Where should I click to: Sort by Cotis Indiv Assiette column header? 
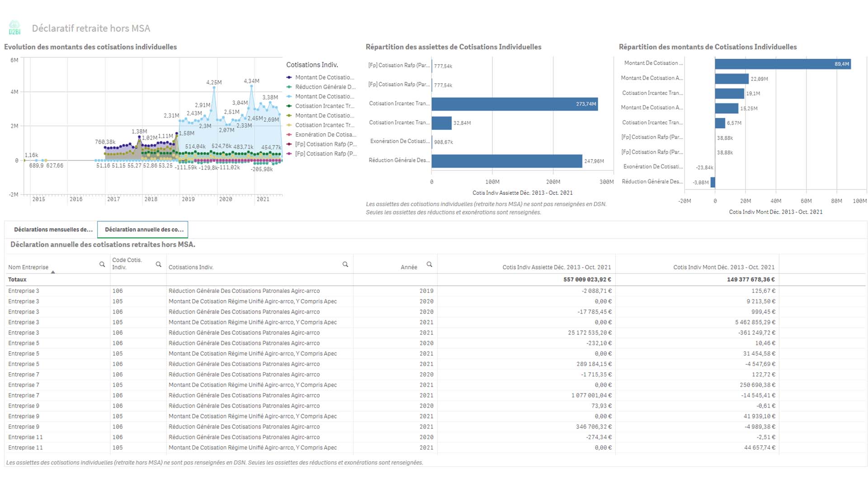(x=556, y=267)
